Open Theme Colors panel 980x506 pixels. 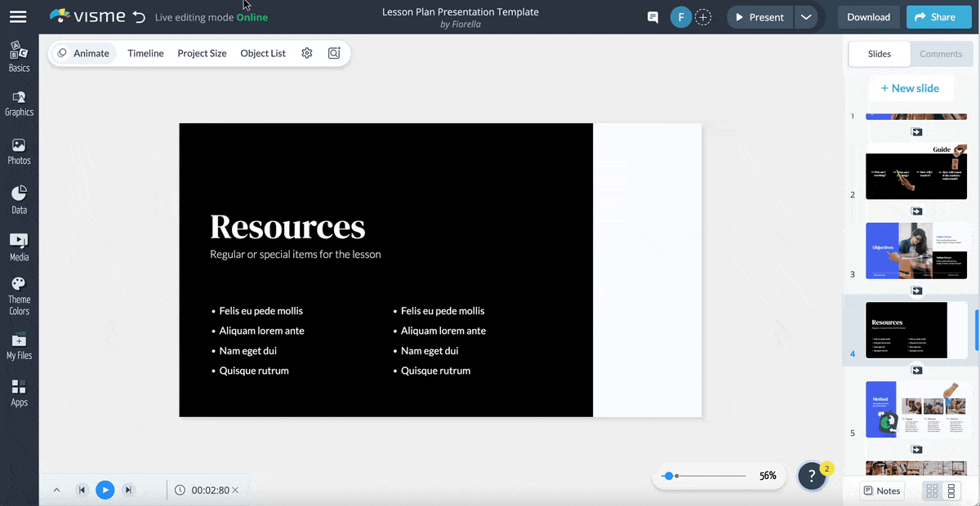point(19,295)
